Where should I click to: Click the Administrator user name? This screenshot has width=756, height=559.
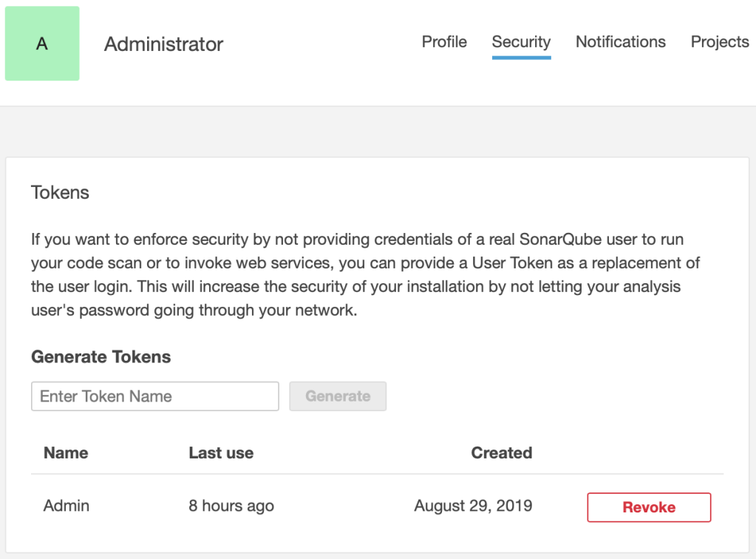click(163, 44)
